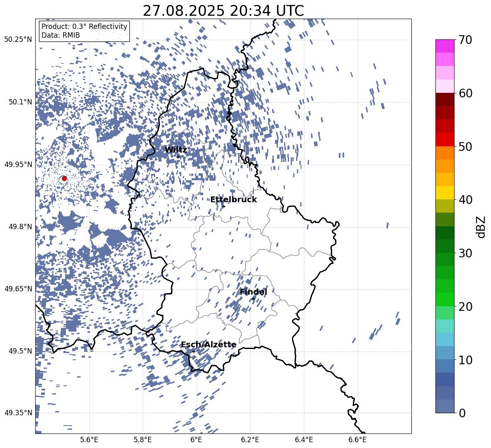491x448 pixels.
Task: Pick the orange swatch just below 50
Action: [x=445, y=153]
